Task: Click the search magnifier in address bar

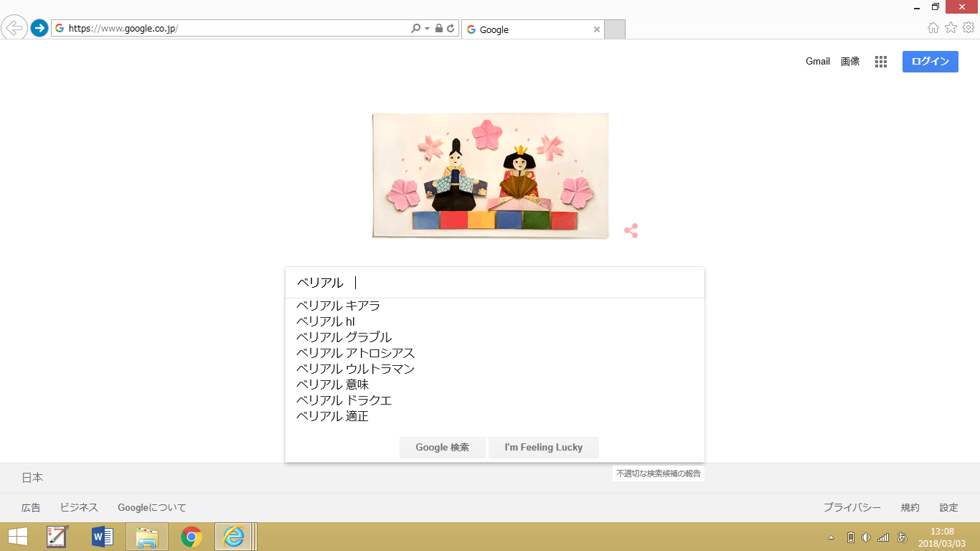Action: (415, 29)
